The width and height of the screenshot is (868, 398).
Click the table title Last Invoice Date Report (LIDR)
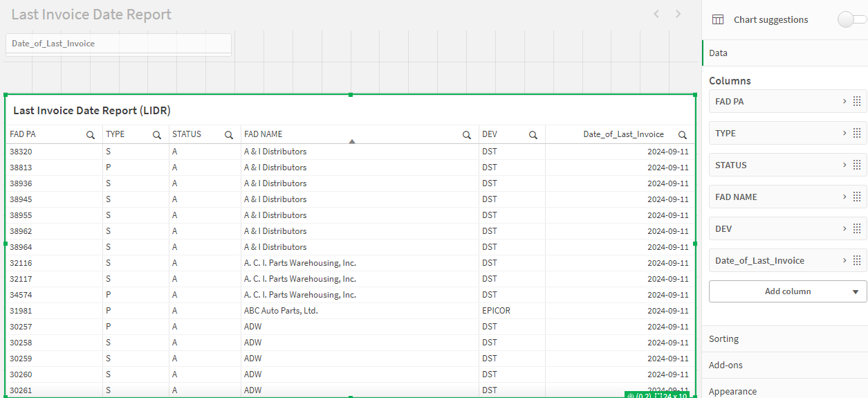(x=92, y=110)
